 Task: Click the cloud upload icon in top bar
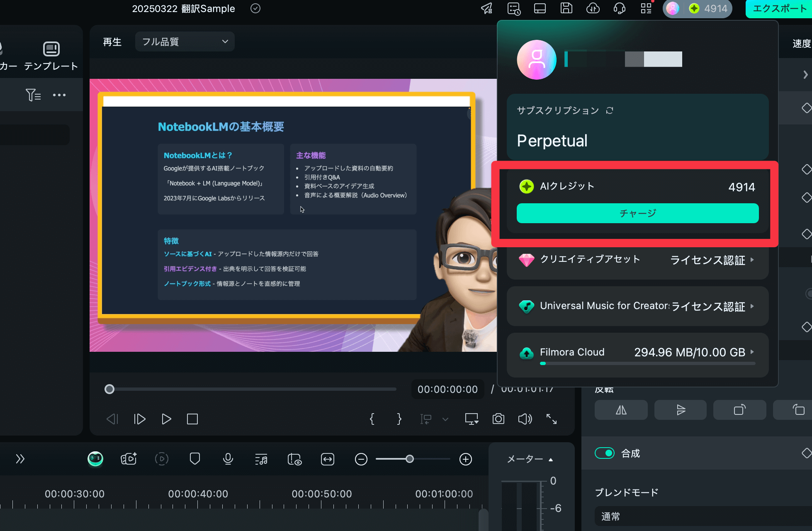pyautogui.click(x=593, y=8)
